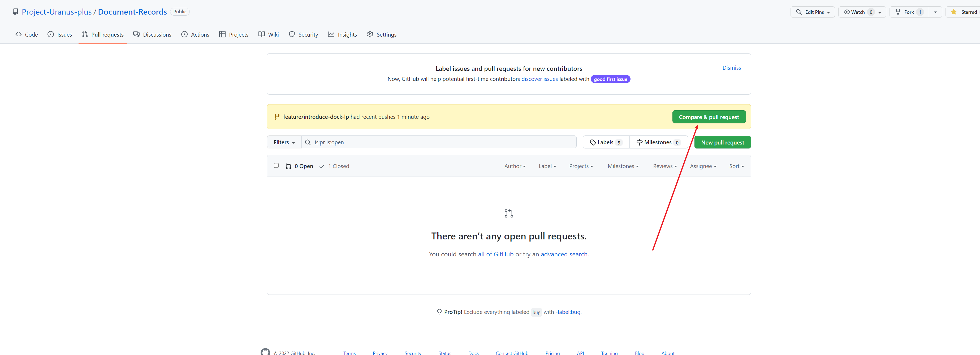Expand the Filters dropdown

(284, 143)
